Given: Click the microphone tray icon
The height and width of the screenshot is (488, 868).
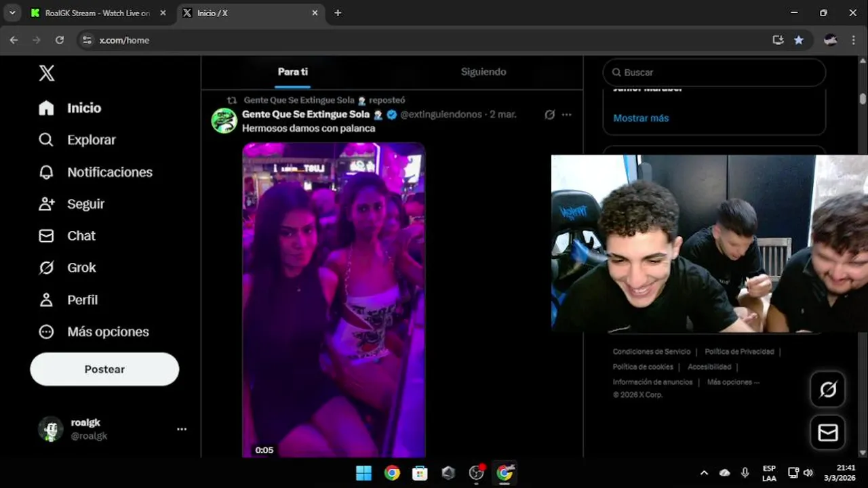Looking at the screenshot, I should 745,473.
